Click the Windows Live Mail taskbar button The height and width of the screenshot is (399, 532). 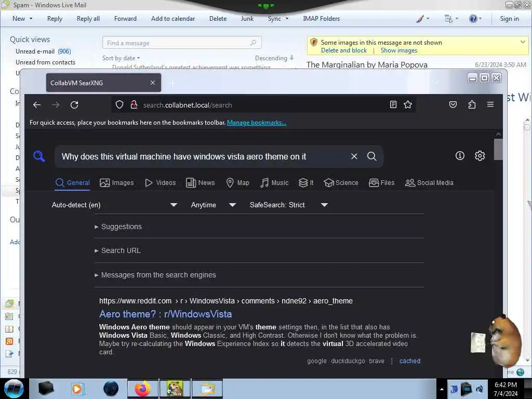[x=207, y=389]
